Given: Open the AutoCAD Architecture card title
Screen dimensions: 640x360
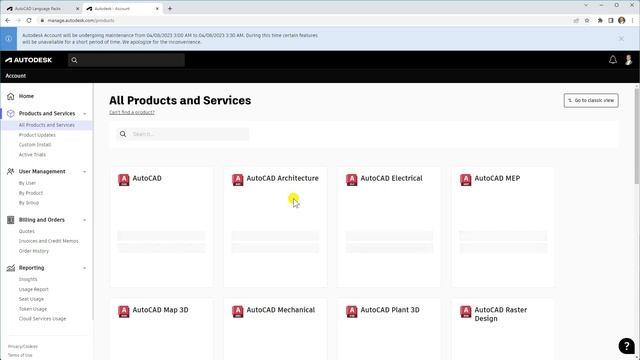Looking at the screenshot, I should [282, 178].
